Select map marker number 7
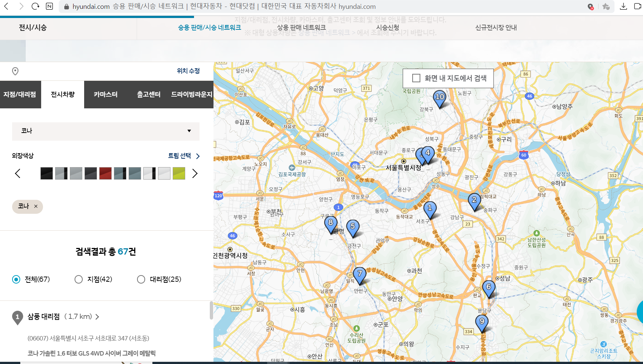This screenshot has height=364, width=643. [x=360, y=275]
